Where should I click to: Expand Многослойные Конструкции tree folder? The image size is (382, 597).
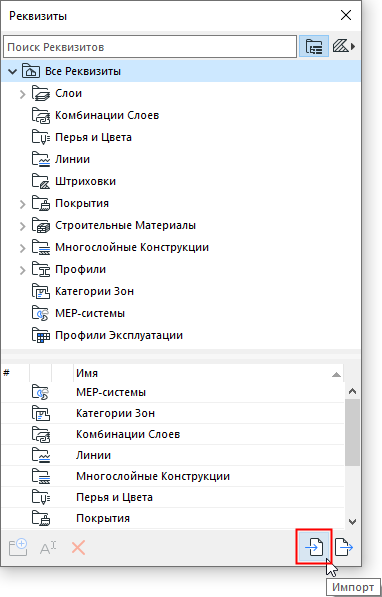22,248
